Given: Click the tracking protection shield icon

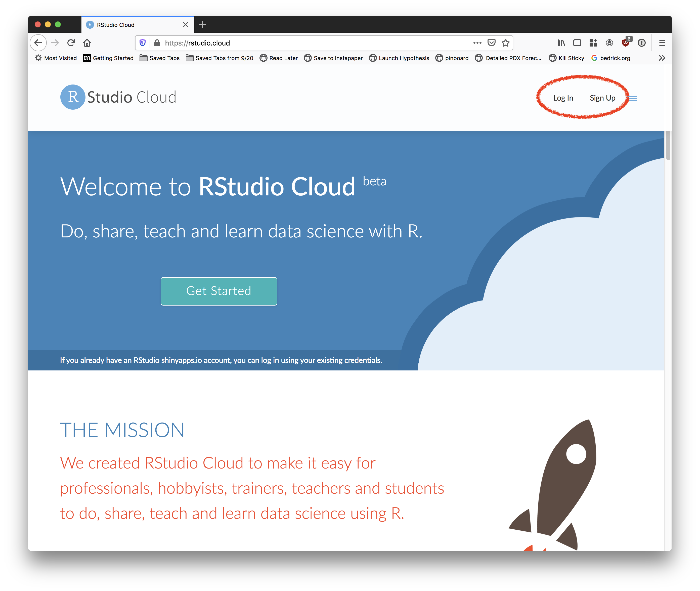Looking at the screenshot, I should (143, 43).
